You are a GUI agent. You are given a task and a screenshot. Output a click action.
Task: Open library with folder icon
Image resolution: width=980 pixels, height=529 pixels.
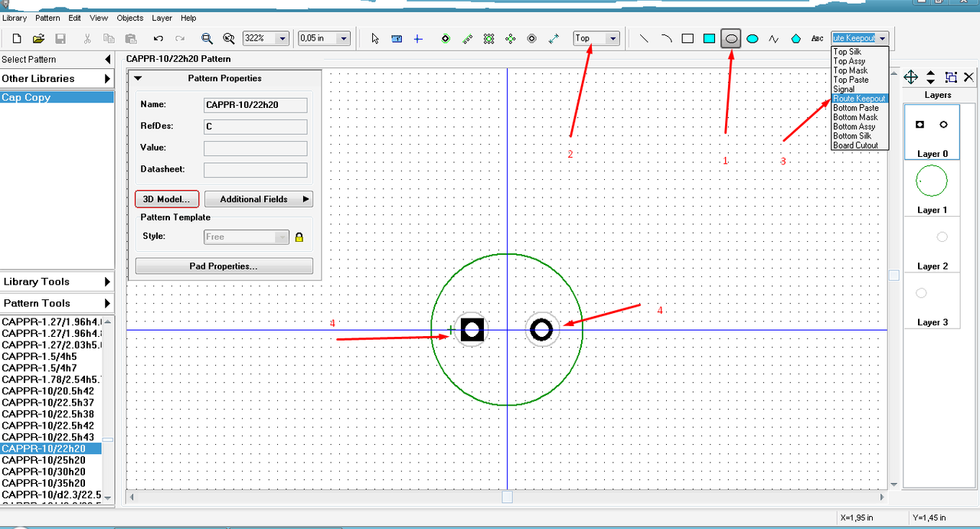pyautogui.click(x=38, y=38)
